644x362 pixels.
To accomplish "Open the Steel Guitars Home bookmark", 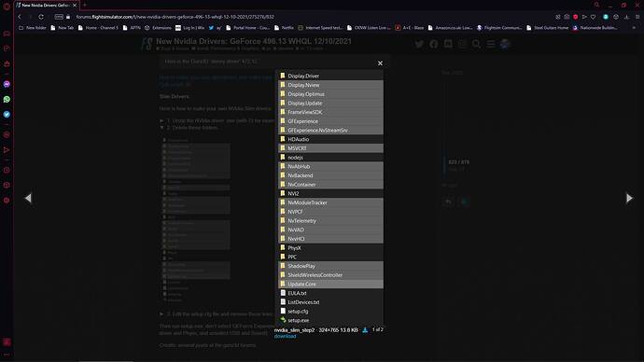I will [548, 28].
